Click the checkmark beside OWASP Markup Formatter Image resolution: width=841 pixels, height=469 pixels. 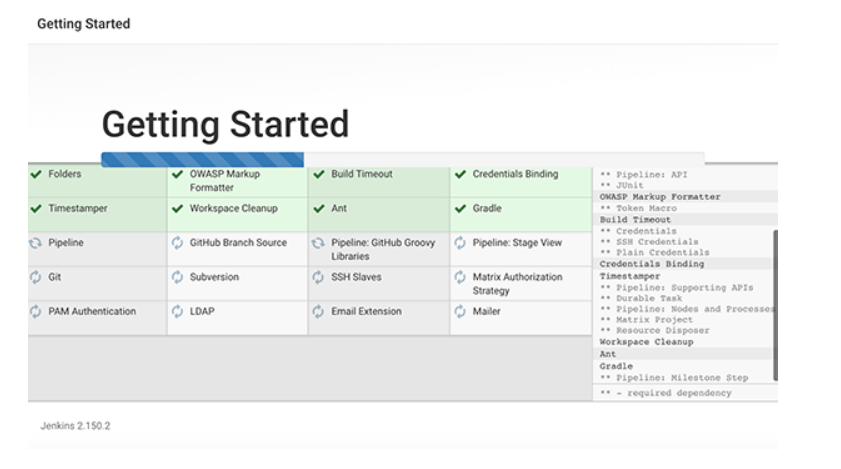coord(178,174)
